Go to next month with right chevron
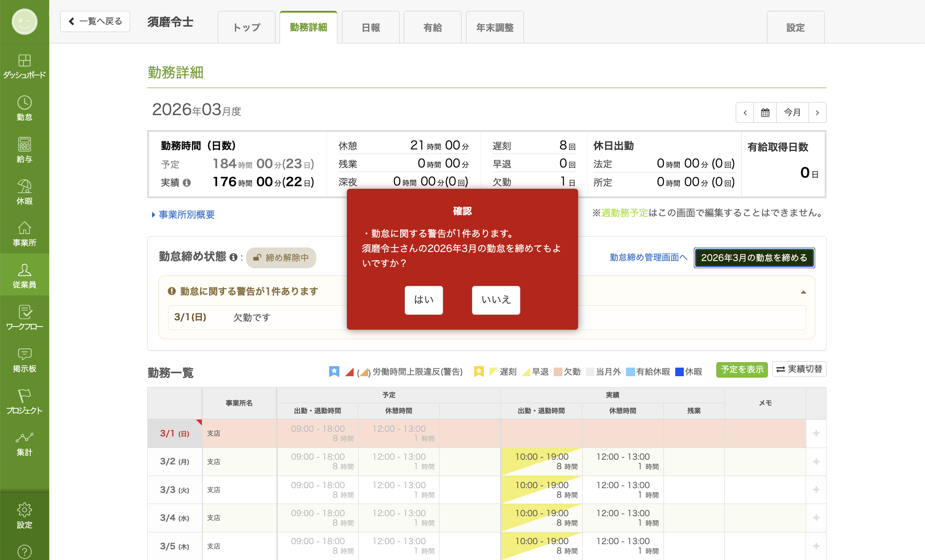This screenshot has width=925, height=560. click(x=817, y=112)
